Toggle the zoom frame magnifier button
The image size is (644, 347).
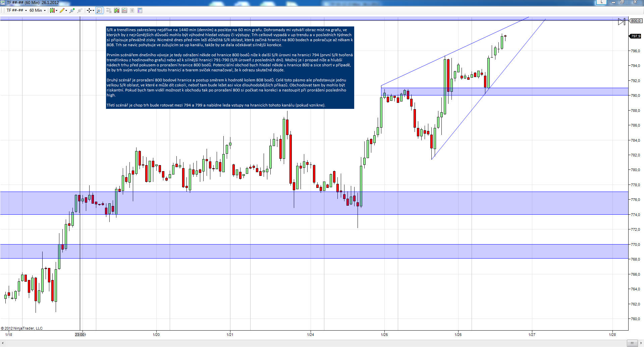click(99, 10)
